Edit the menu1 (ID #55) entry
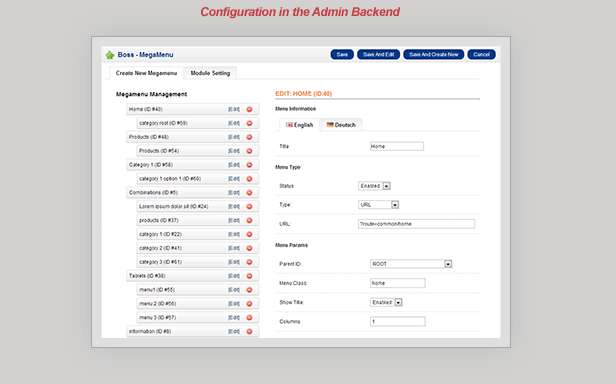Viewport: 616px width, 384px height. 234,290
